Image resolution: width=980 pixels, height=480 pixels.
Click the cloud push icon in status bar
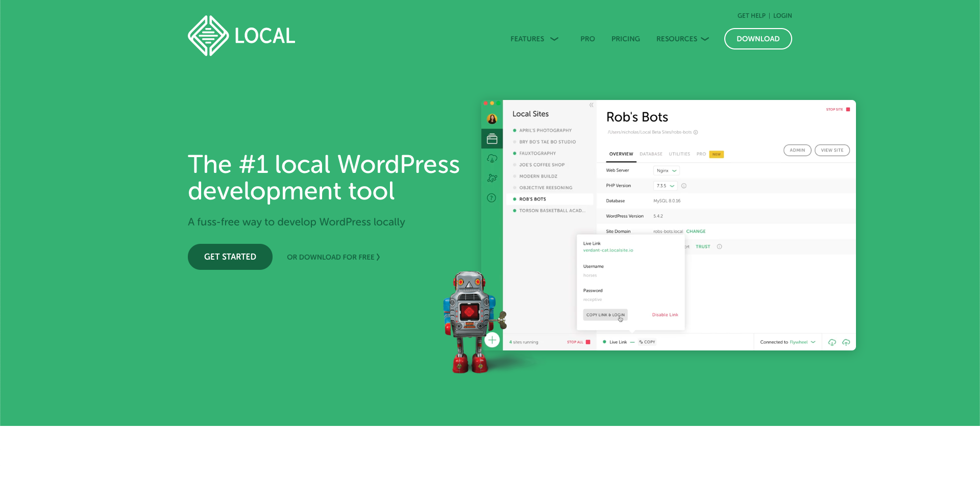[x=846, y=342]
